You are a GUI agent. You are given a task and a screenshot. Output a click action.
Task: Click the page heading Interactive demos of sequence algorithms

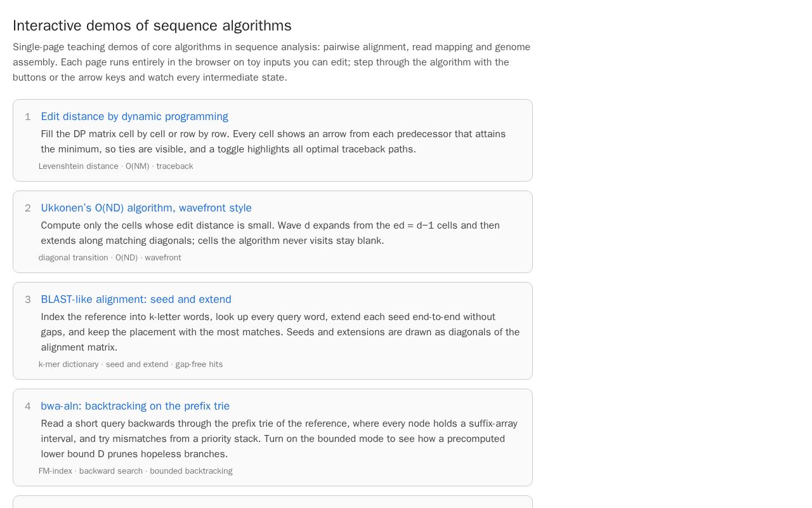pyautogui.click(x=152, y=25)
